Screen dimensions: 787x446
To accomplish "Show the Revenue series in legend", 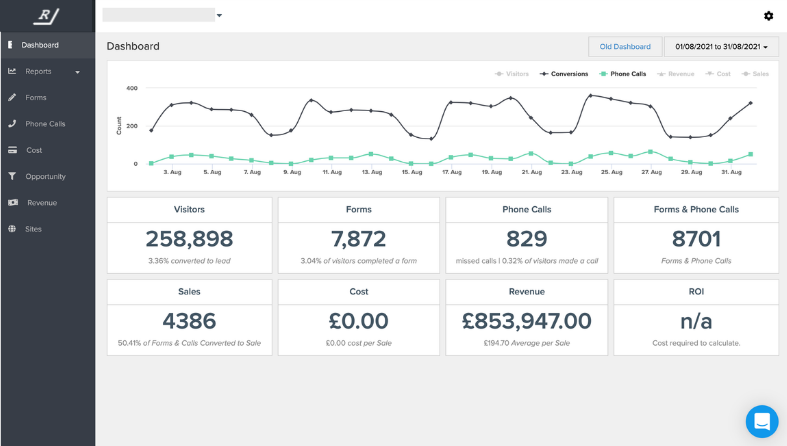I will click(x=677, y=74).
